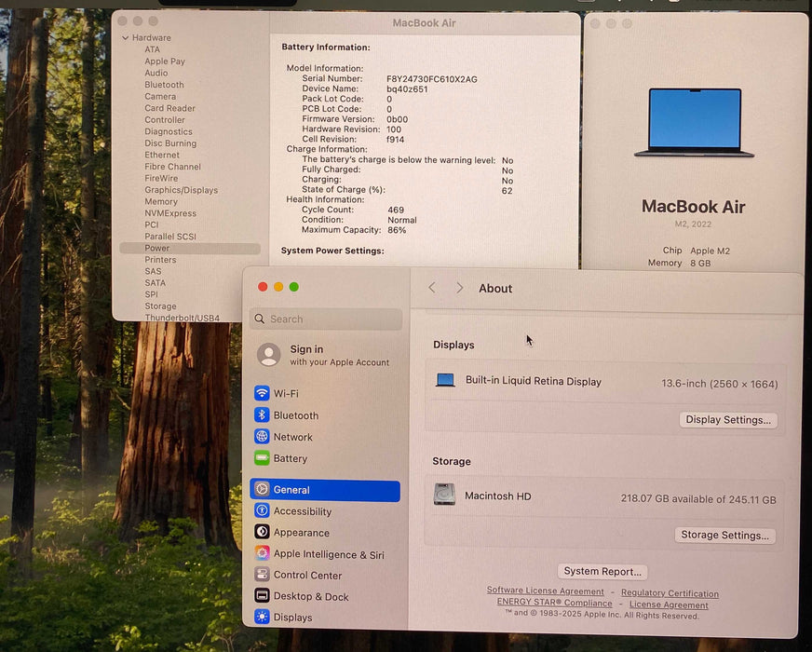812x652 pixels.
Task: Open System Report button
Action: point(602,571)
